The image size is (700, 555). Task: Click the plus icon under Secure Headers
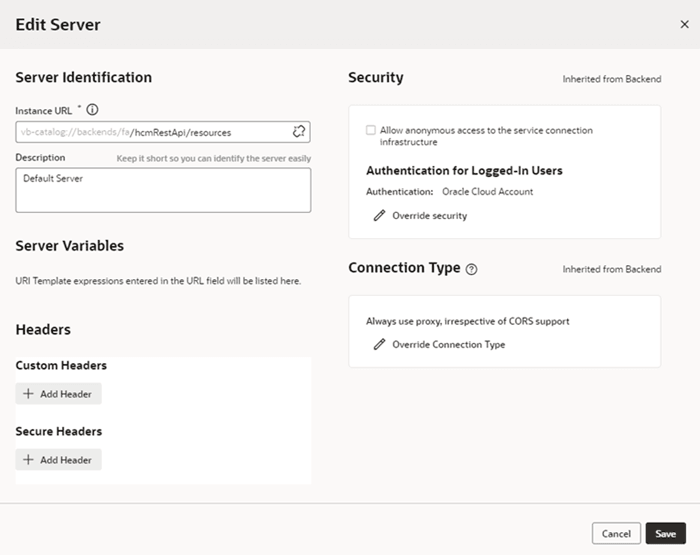pyautogui.click(x=28, y=460)
